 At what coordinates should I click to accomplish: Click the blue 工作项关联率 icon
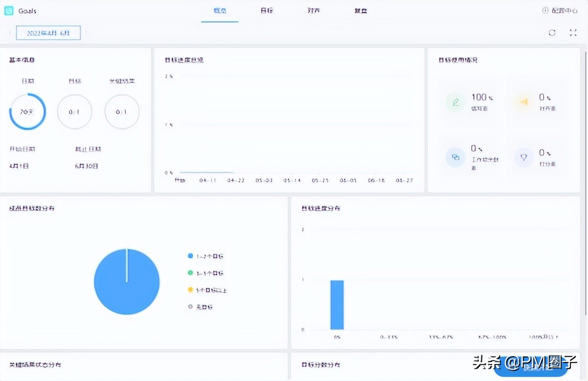click(x=455, y=157)
